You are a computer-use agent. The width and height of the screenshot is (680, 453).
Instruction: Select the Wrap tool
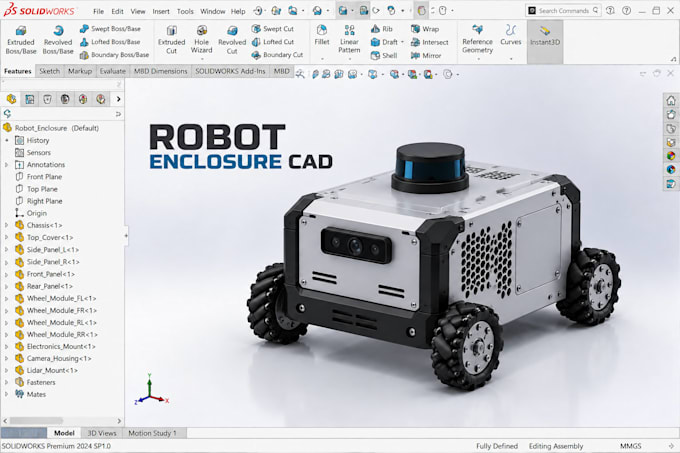425,29
